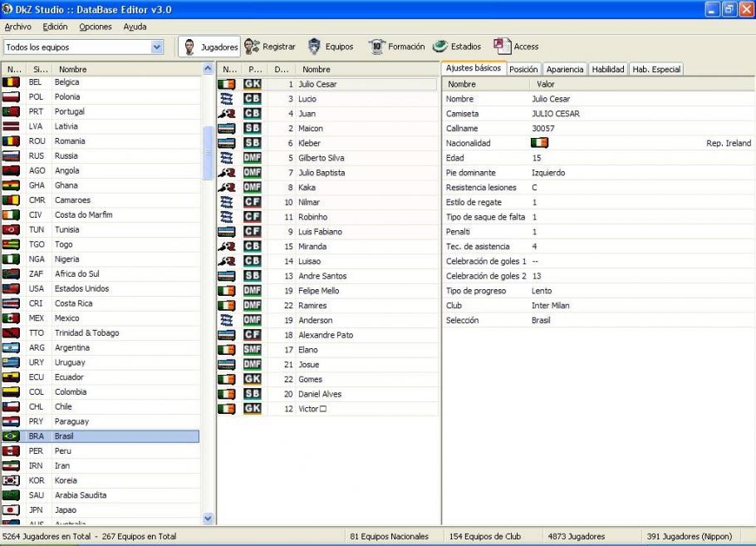Viewport: 756px width, 546px height.
Task: Expand the 'Todos los equipos' dropdown
Action: tap(157, 47)
